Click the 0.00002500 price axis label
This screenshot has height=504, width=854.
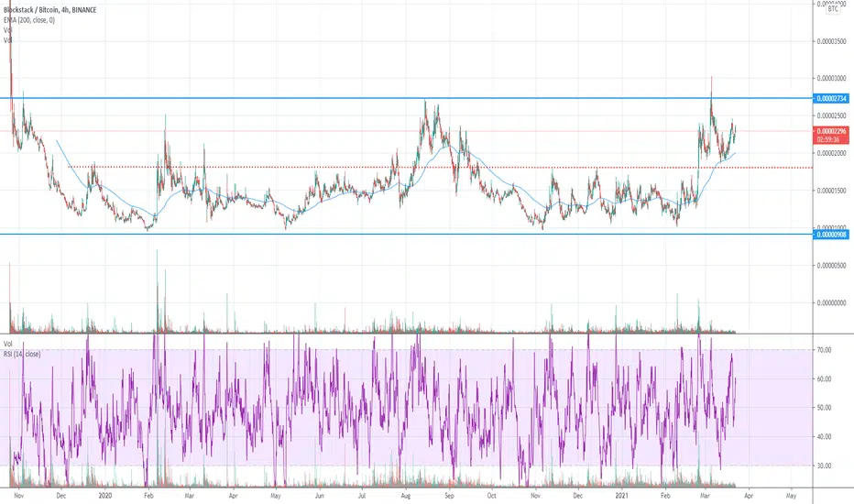point(832,116)
